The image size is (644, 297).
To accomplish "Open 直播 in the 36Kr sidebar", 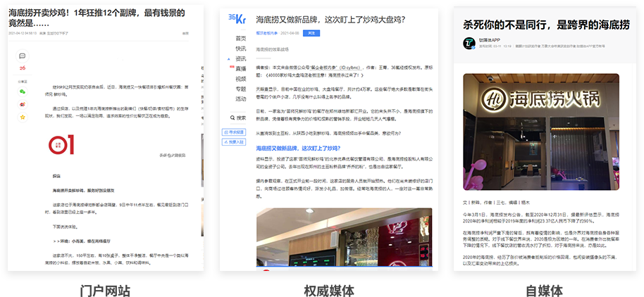I will (241, 68).
